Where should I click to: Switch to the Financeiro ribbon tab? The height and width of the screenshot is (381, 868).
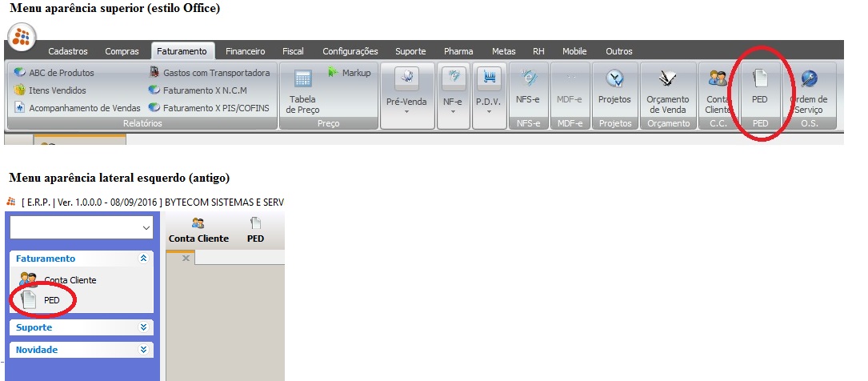click(245, 51)
